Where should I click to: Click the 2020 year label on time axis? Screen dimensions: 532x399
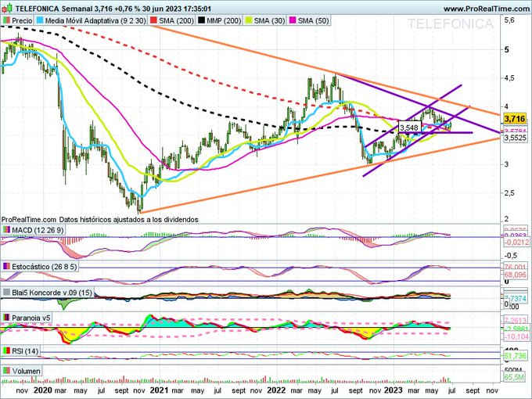[x=44, y=390]
